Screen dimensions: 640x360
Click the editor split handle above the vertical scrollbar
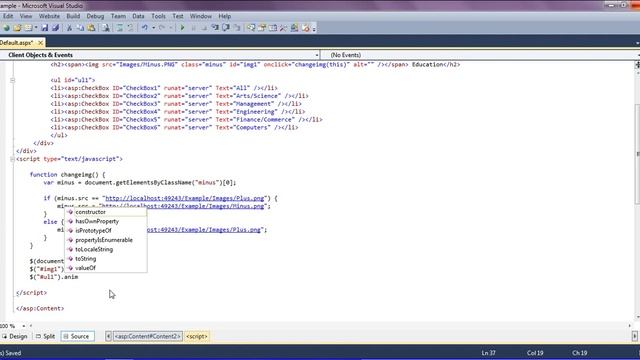pos(638,64)
